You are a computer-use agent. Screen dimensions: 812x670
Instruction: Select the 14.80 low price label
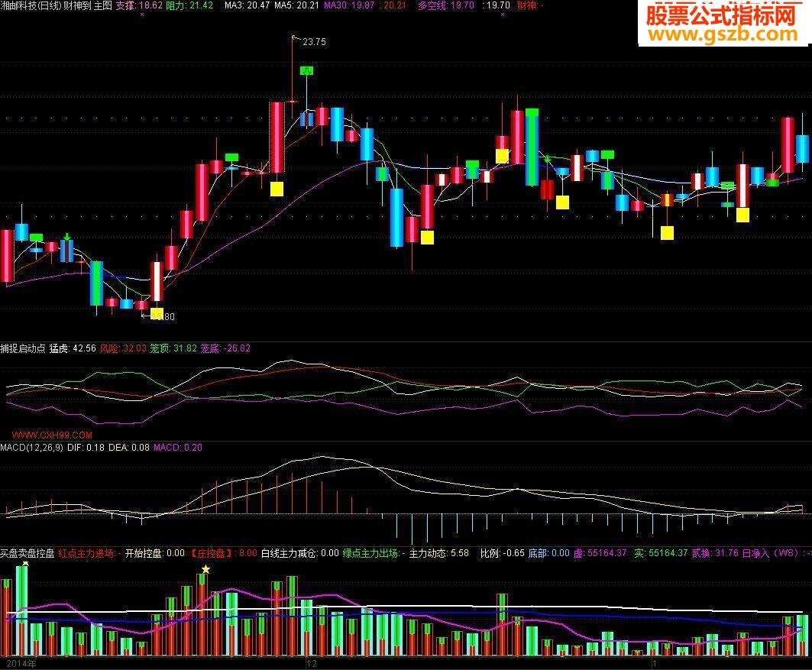click(163, 316)
